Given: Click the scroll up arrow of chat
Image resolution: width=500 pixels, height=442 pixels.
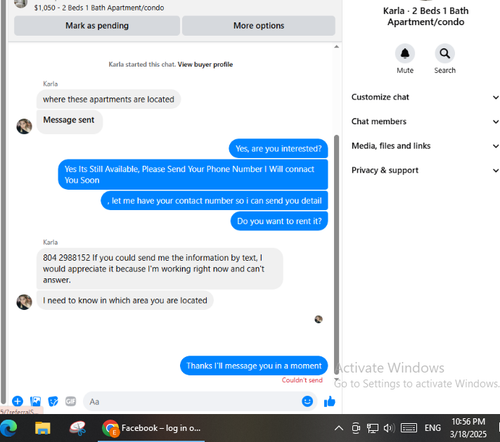Looking at the screenshot, I should (336, 47).
